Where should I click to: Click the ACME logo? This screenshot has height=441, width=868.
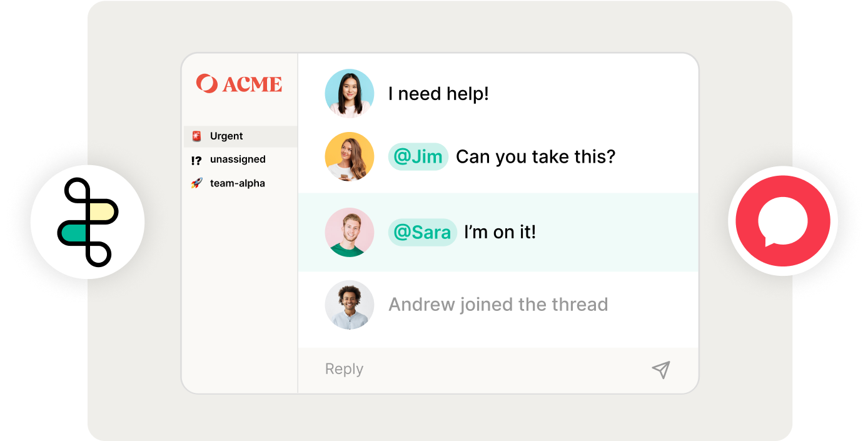239,84
